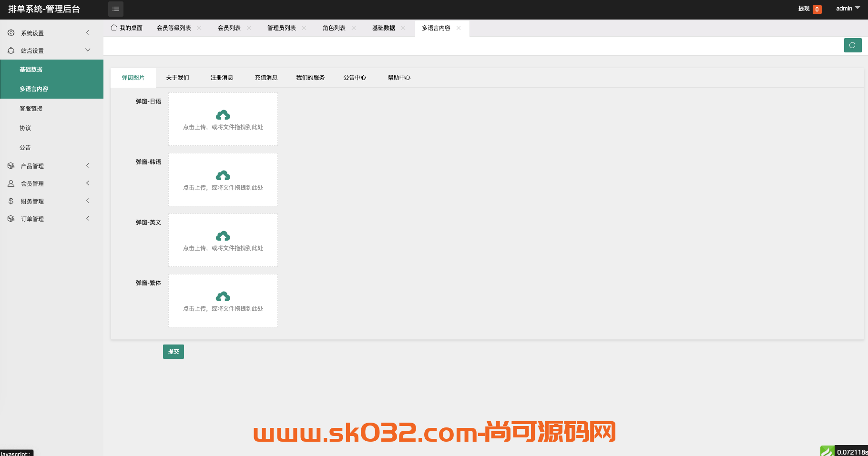Click the 系统设置 gear icon
Viewport: 868px width, 456px height.
tap(11, 33)
